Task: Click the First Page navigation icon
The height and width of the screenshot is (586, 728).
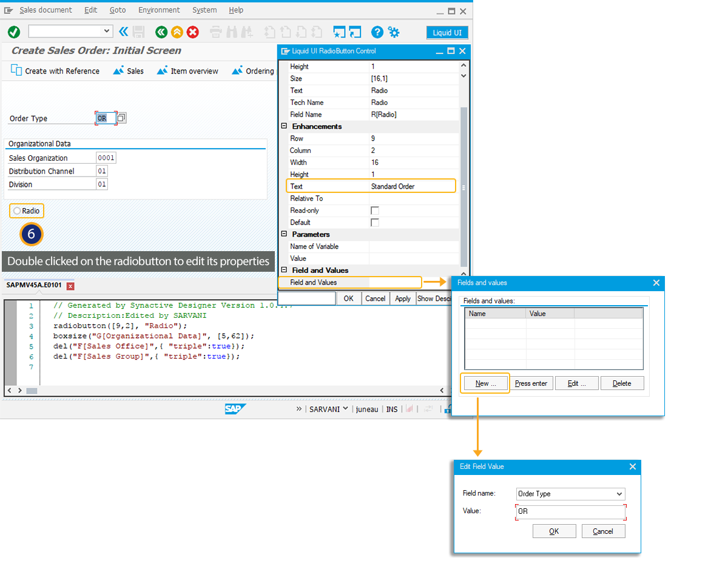Action: click(x=270, y=32)
